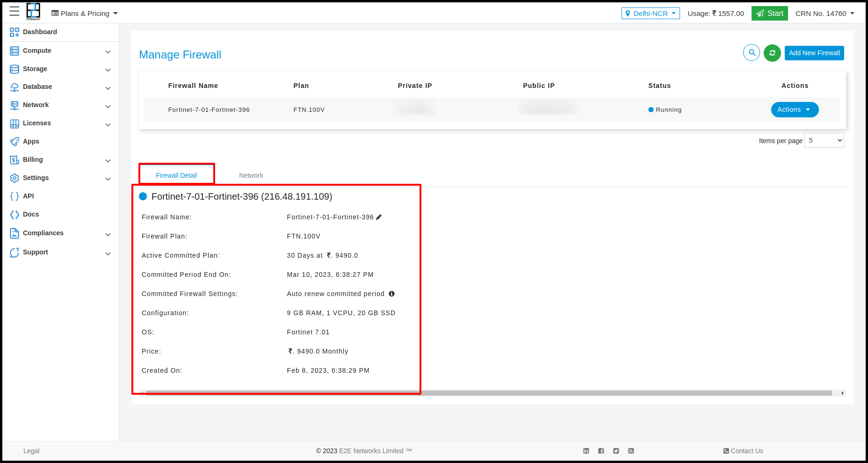Click the E2E Networks logo
The image size is (868, 463).
[x=33, y=12]
